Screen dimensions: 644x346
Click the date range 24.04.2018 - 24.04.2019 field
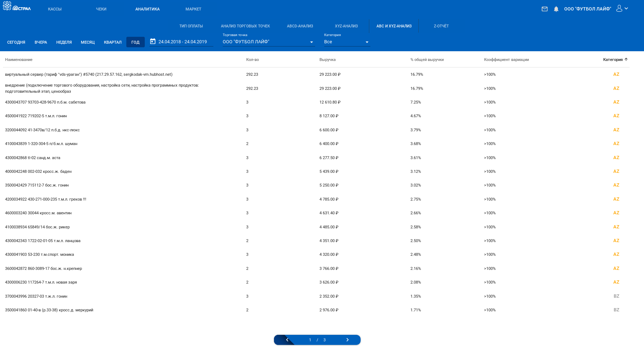tap(183, 42)
